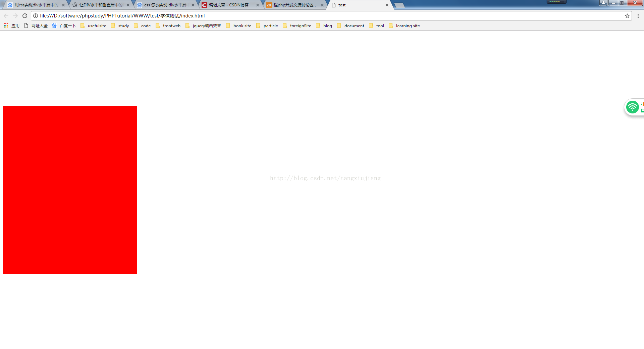Viewport: 644px width, 349px height.
Task: Open the frontweb bookmark folder
Action: coord(168,26)
